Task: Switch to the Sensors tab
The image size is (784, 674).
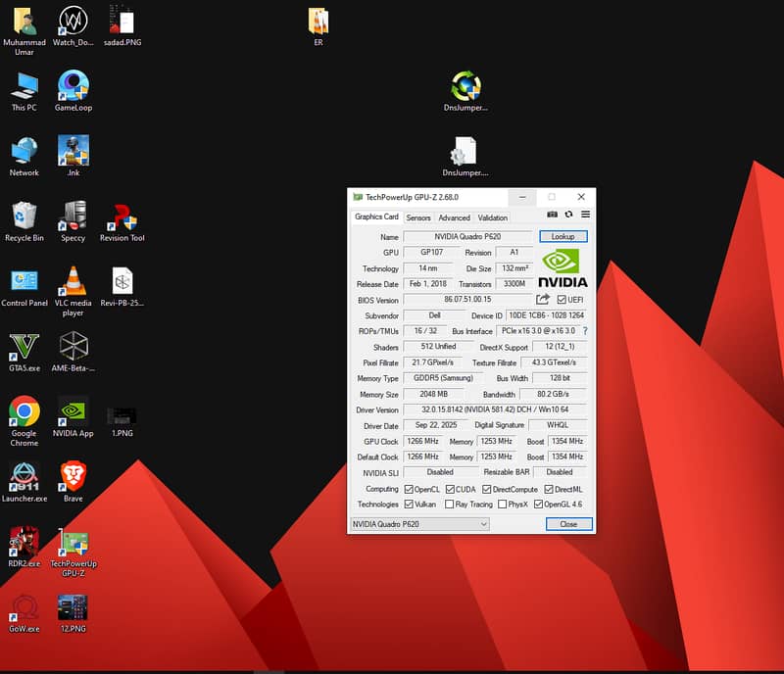Action: (x=417, y=217)
